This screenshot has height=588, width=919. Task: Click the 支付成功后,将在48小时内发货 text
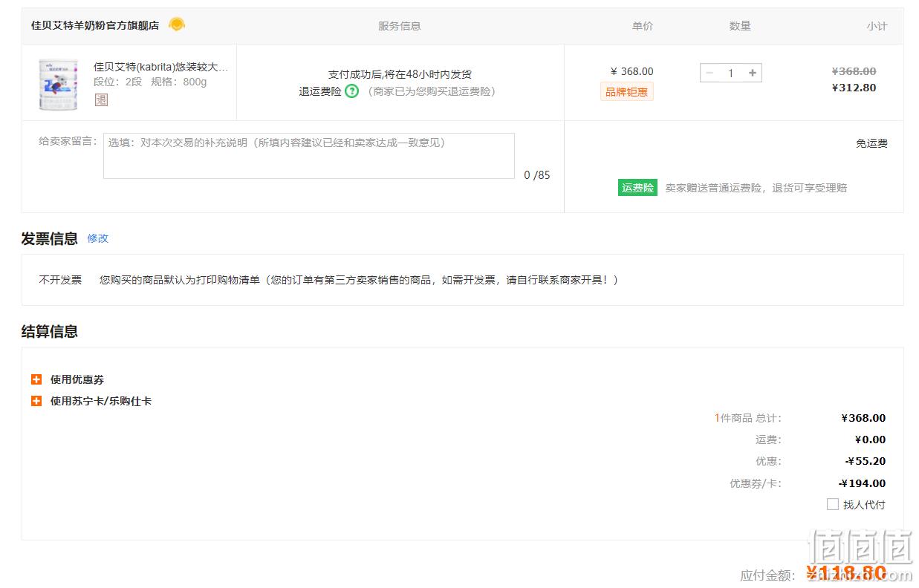(400, 74)
